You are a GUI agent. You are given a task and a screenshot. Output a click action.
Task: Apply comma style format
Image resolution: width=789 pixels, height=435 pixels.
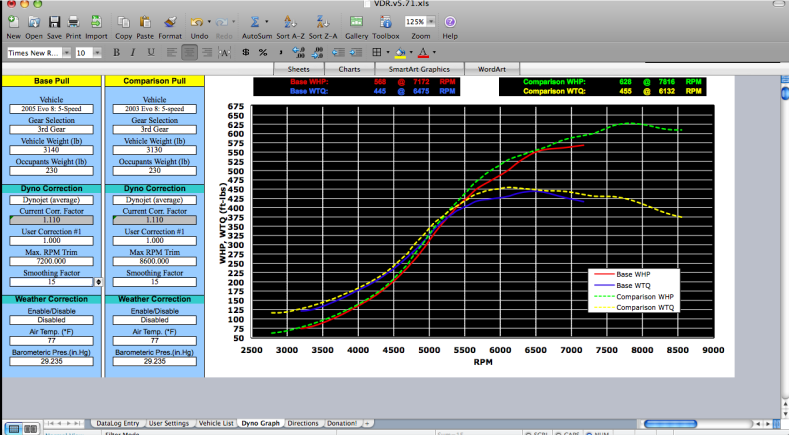280,52
